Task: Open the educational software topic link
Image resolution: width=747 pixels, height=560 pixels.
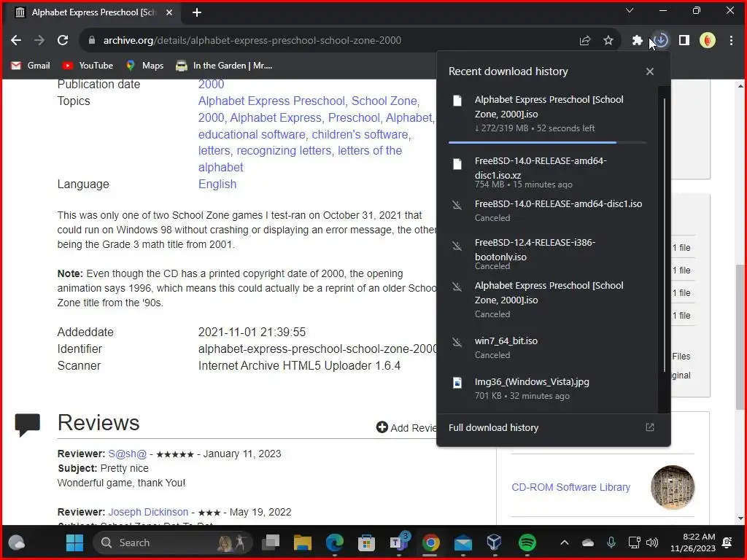Action: coord(252,134)
